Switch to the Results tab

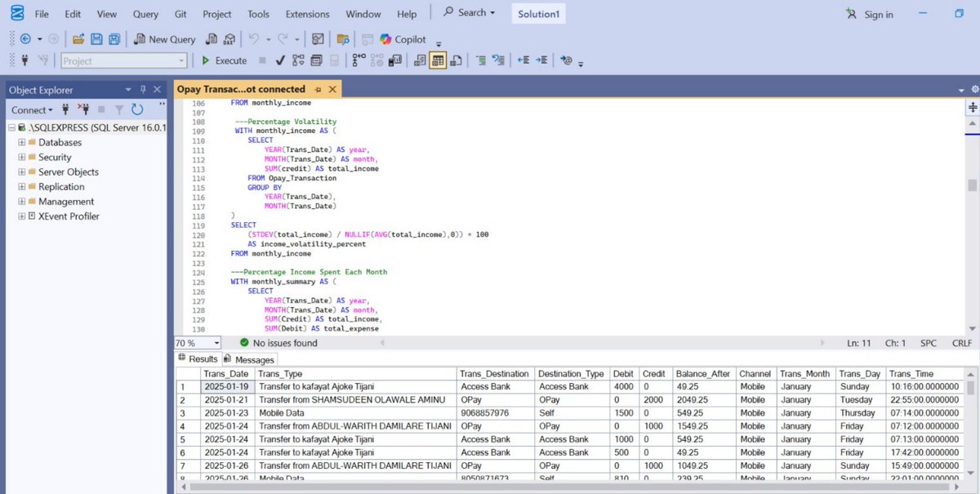[x=198, y=358]
